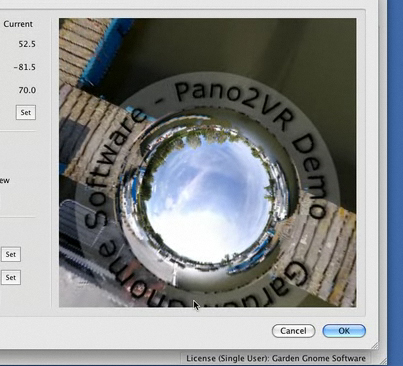The height and width of the screenshot is (366, 403).
Task: Click the Set button below the 70.0 value
Action: [26, 112]
